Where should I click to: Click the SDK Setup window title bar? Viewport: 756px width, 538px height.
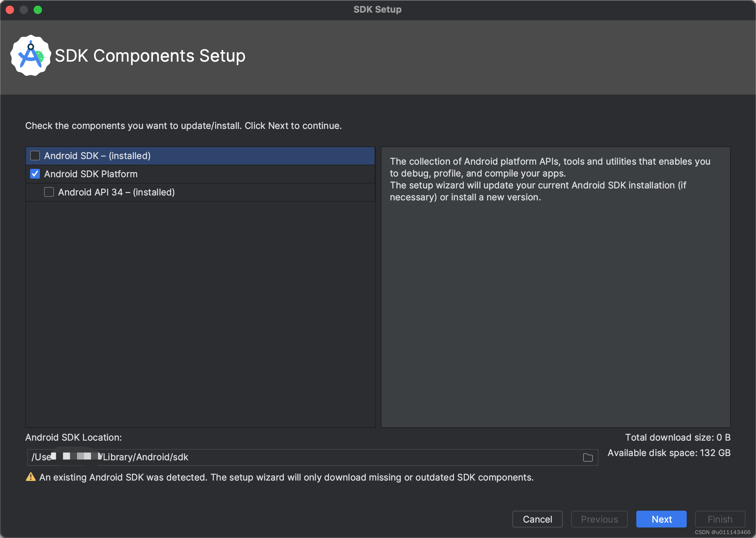[x=378, y=9]
